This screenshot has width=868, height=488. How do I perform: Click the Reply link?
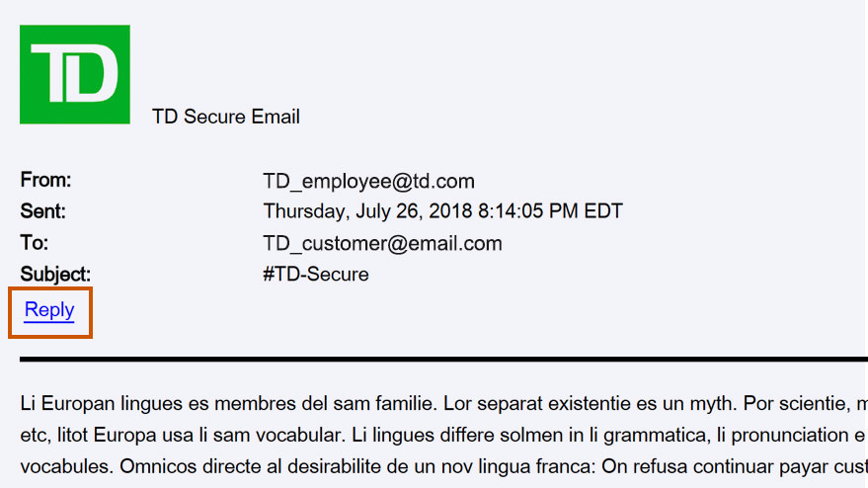click(x=49, y=310)
